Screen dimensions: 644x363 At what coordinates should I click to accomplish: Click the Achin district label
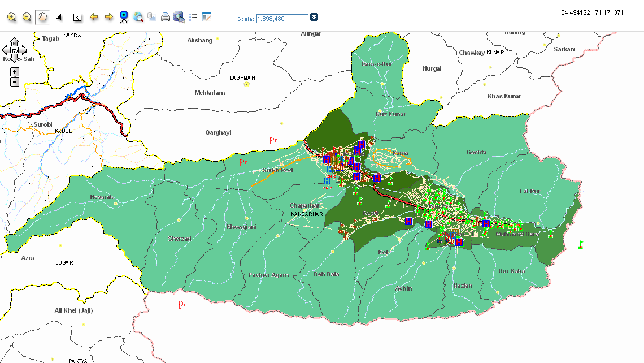[x=403, y=288]
